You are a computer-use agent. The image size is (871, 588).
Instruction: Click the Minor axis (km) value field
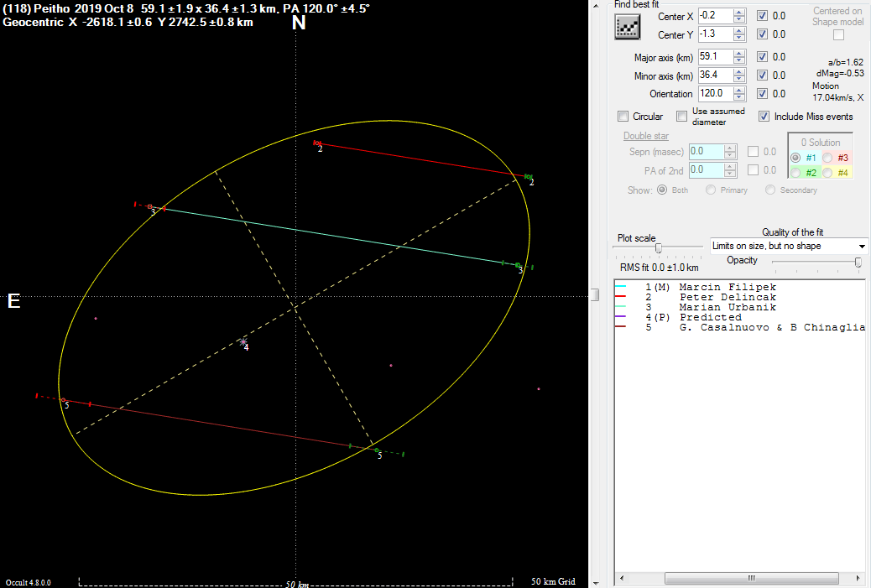[x=716, y=75]
